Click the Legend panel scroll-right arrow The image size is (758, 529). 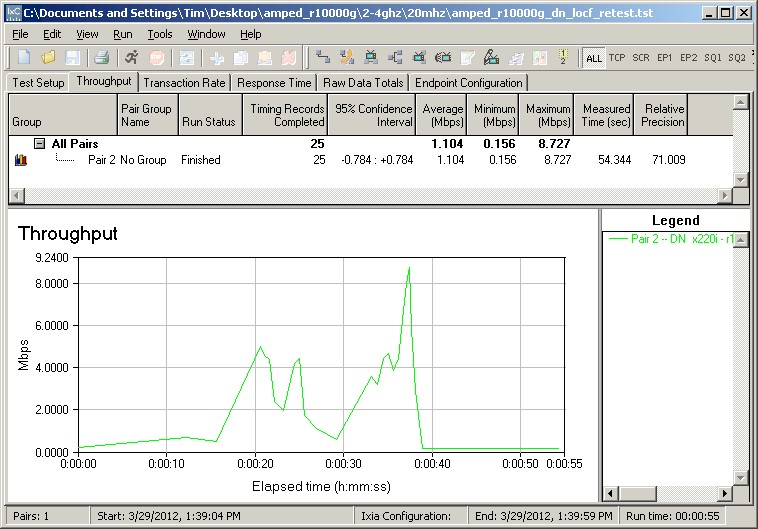(724, 494)
